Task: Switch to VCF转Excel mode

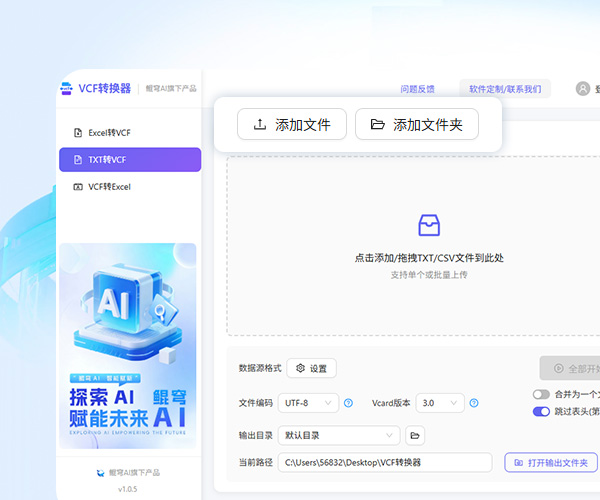Action: (x=130, y=187)
